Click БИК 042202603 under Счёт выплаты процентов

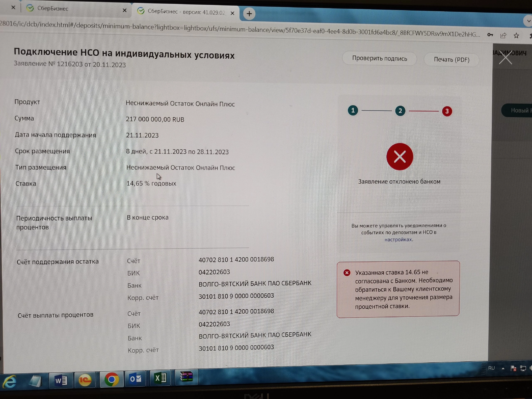(214, 324)
